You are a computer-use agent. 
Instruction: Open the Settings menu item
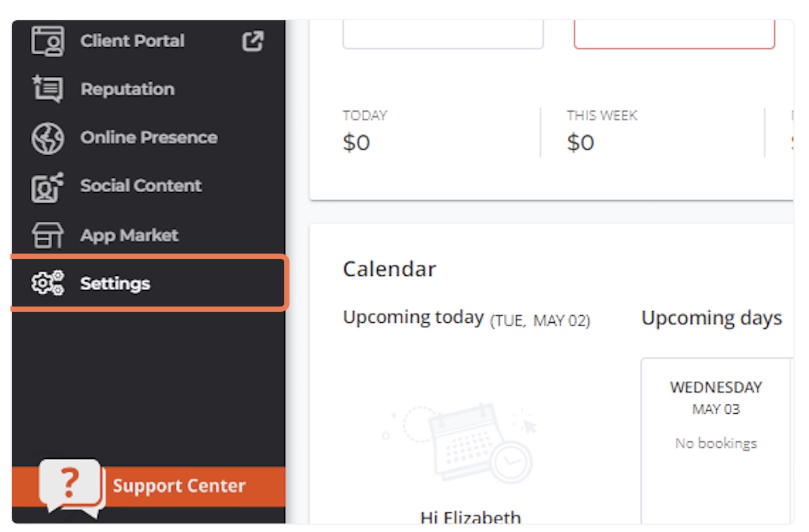point(114,283)
